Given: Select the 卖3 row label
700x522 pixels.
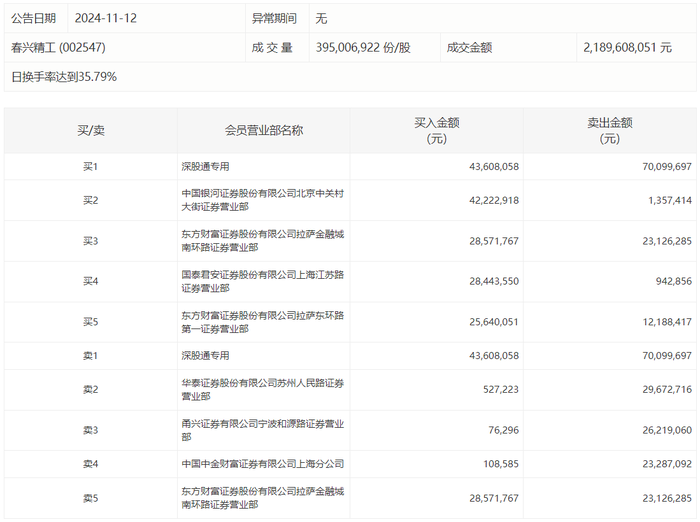Looking at the screenshot, I should (90, 430).
